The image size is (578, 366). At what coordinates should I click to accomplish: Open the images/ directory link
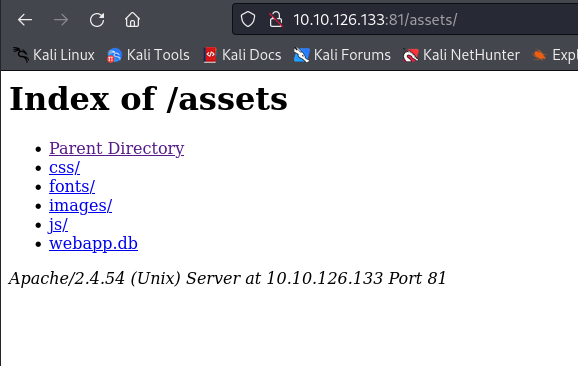(x=80, y=205)
